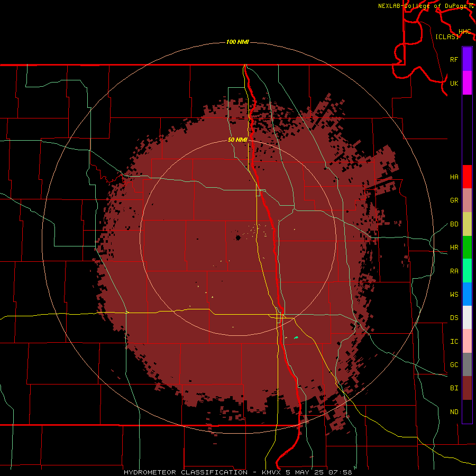Screen dimensions: 476x476
Task: Click the IC legend label
Action: [454, 342]
